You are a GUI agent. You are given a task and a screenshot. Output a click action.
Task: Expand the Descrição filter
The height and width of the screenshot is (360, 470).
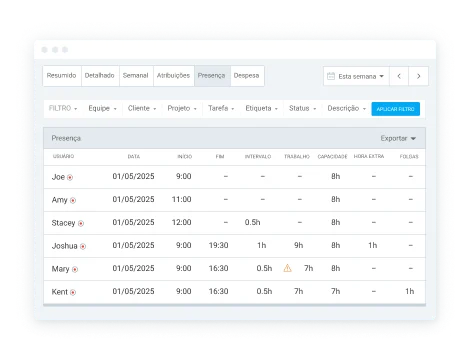pyautogui.click(x=347, y=108)
